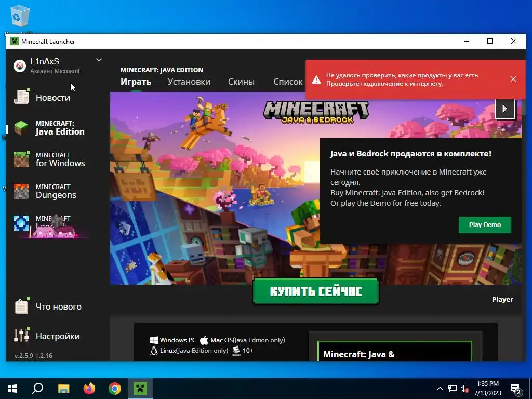Switch to the Скины tab
Image resolution: width=532 pixels, height=399 pixels.
point(241,82)
